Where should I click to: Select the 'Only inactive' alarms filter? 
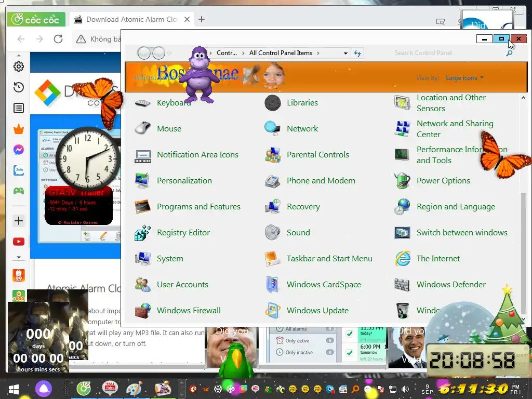click(x=299, y=353)
